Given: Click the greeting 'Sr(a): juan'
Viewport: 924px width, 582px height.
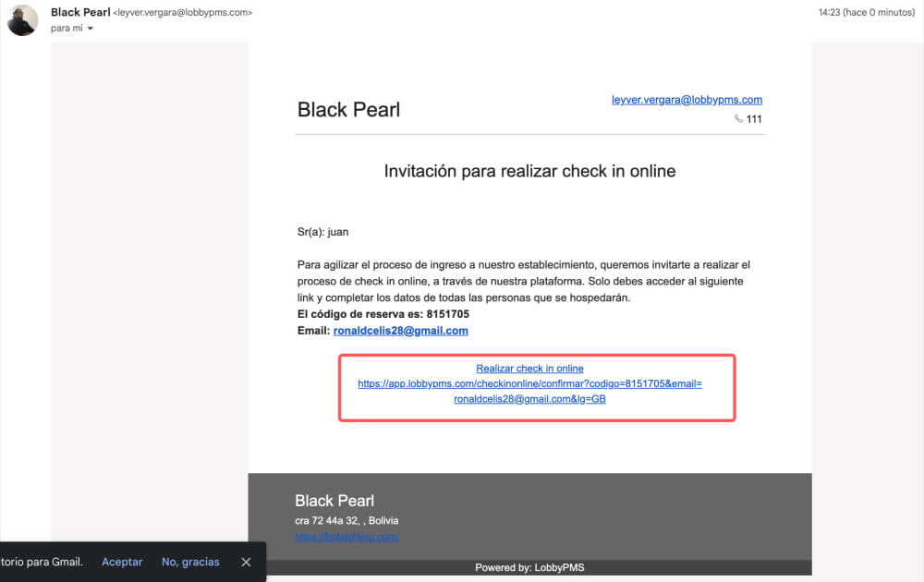Looking at the screenshot, I should [322, 232].
